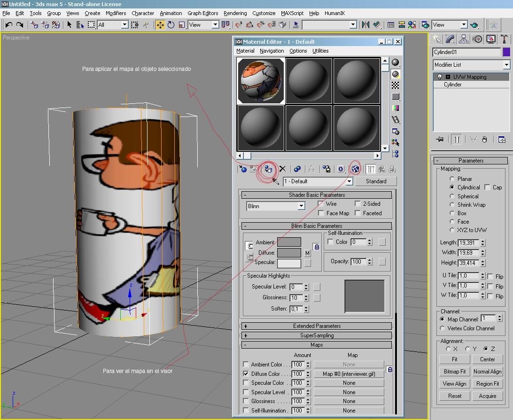Open the Utilities hammer panel tab
The width and height of the screenshot is (513, 420).
point(504,39)
